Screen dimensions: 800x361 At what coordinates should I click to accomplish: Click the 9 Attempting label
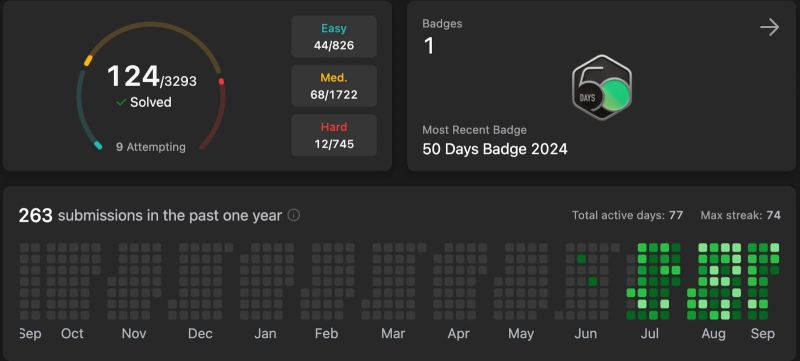click(x=151, y=147)
